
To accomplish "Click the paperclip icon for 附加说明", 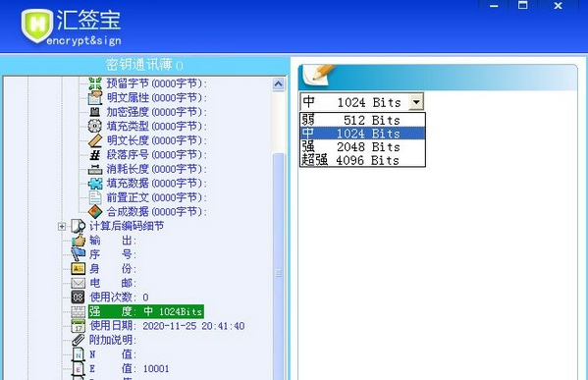I will click(x=78, y=340).
